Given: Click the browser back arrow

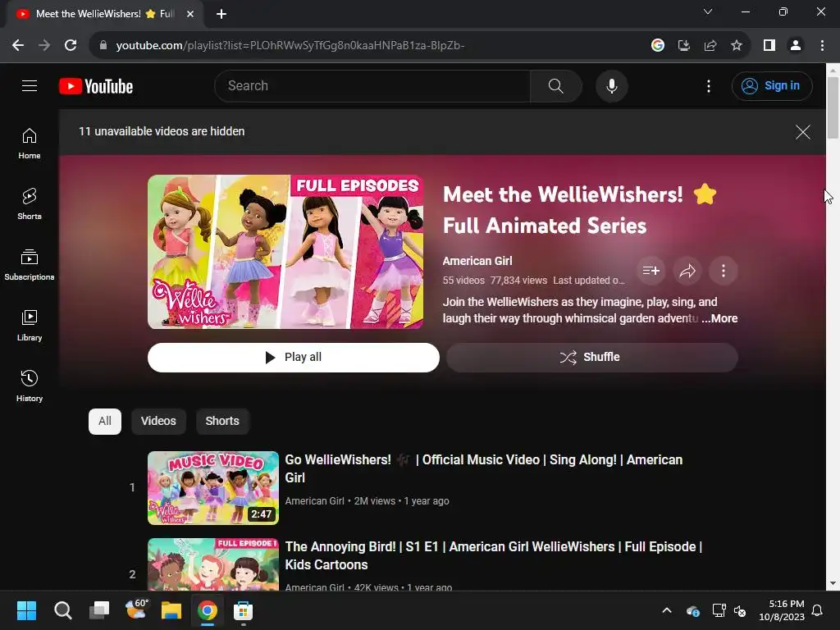Looking at the screenshot, I should point(18,46).
